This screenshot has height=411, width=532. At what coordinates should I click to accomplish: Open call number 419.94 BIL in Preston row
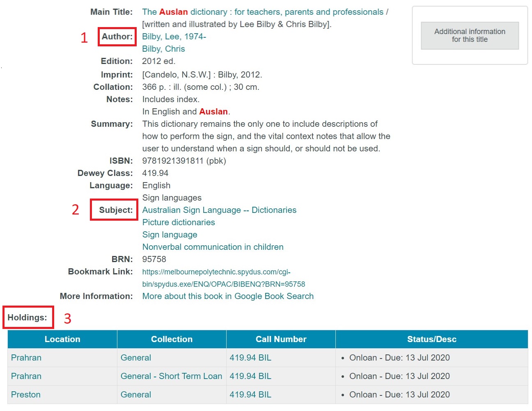(x=250, y=395)
